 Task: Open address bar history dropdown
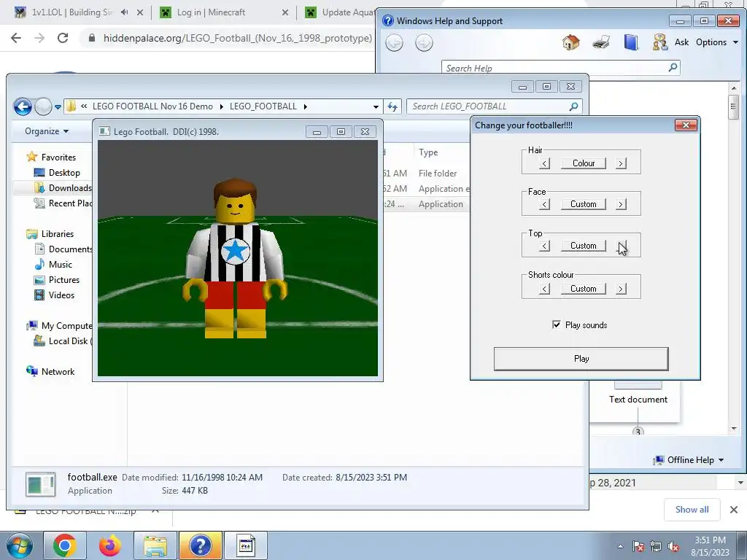tap(376, 106)
